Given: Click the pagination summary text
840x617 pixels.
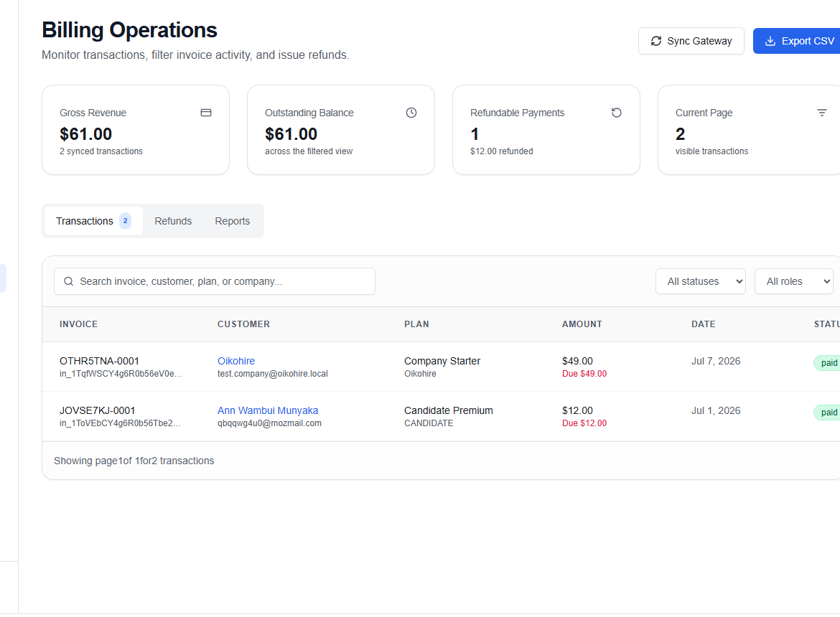Looking at the screenshot, I should pyautogui.click(x=134, y=461).
